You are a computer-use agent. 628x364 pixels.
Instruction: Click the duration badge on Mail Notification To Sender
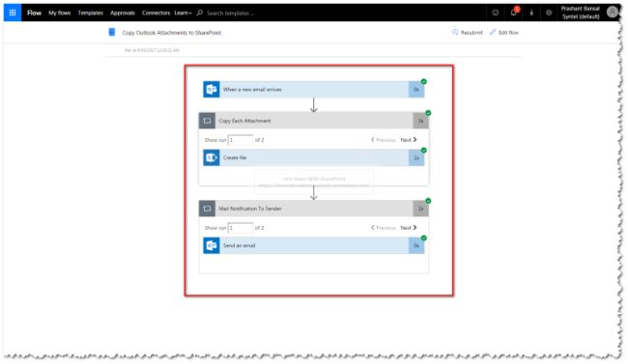pos(421,209)
